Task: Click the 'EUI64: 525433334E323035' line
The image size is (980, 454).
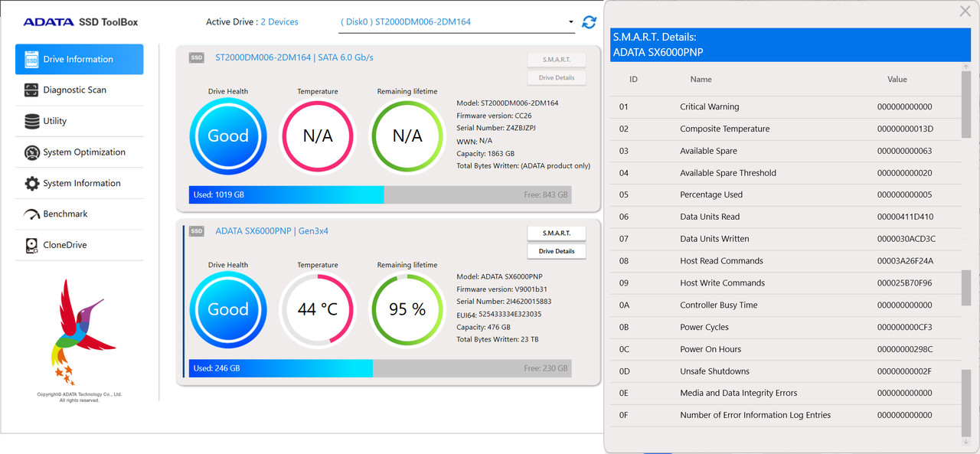Action: (x=499, y=314)
